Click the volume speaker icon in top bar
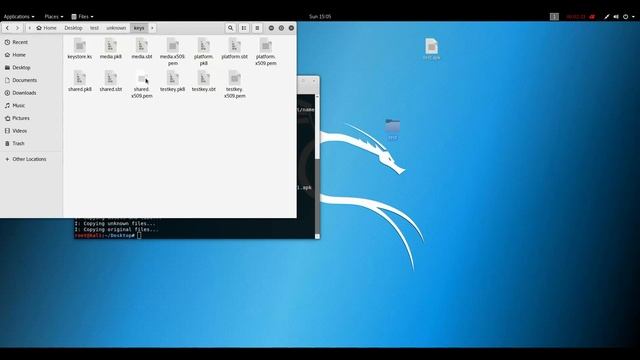 point(616,17)
